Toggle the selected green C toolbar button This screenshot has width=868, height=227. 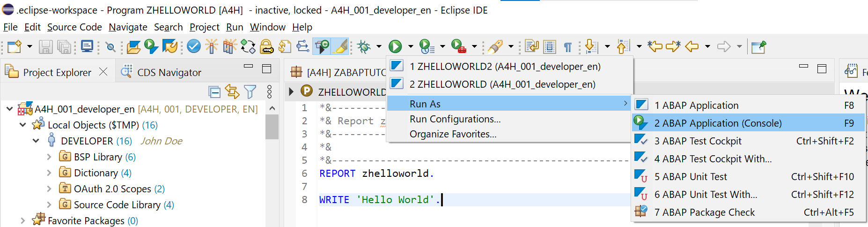click(323, 46)
